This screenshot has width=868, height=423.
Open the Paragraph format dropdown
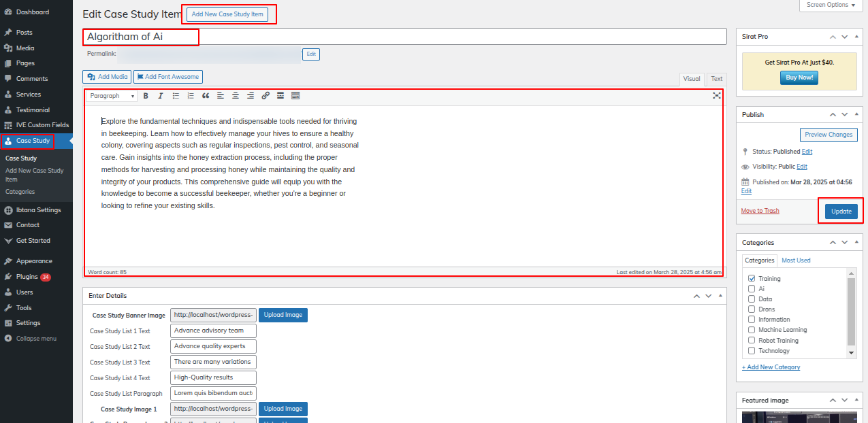(112, 96)
